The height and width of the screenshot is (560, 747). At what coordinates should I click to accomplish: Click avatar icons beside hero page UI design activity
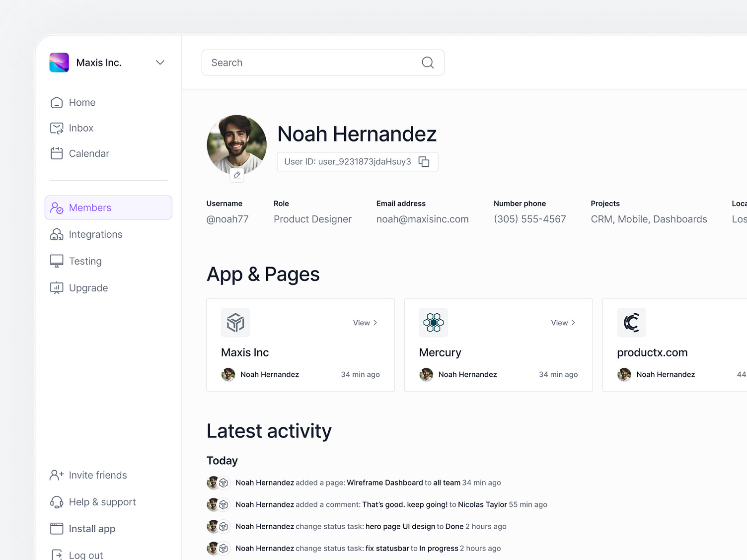[218, 526]
